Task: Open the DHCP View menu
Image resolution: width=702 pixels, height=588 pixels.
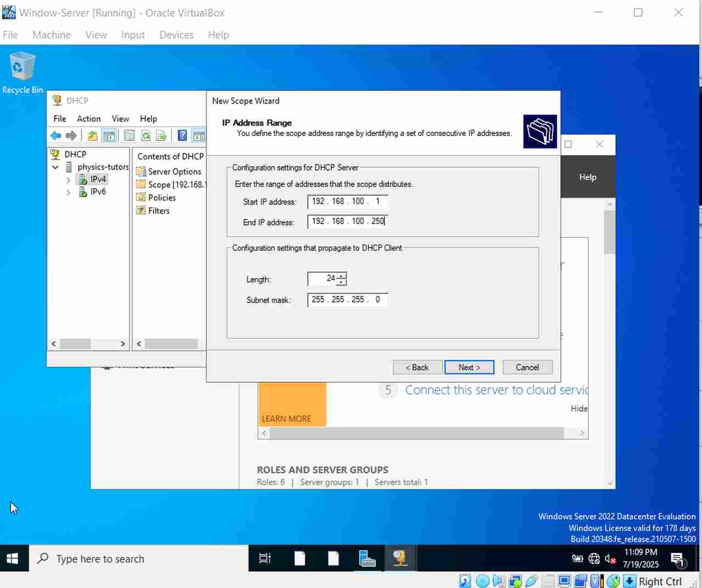Action: click(121, 118)
